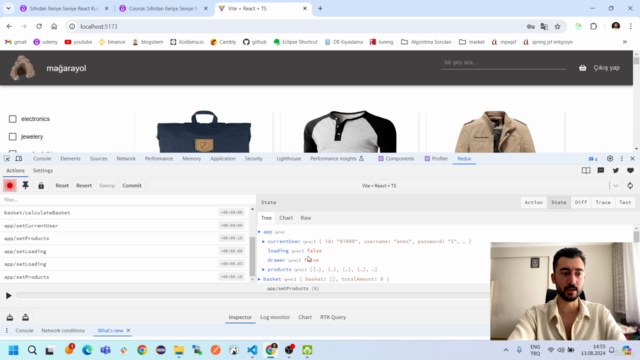Open the github bookmark
This screenshot has width=640, height=360.
point(255,42)
